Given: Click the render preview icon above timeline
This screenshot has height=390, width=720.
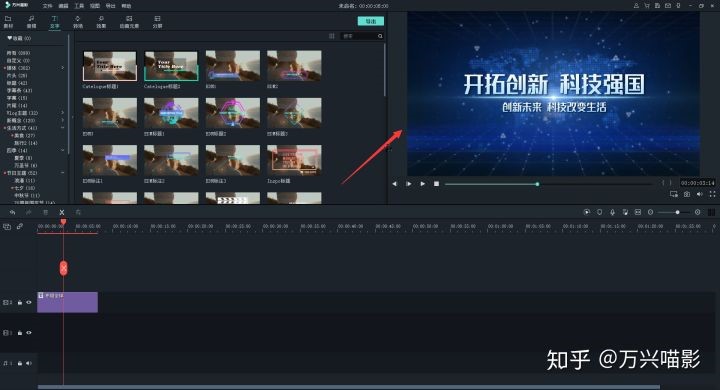Looking at the screenshot, I should 586,212.
